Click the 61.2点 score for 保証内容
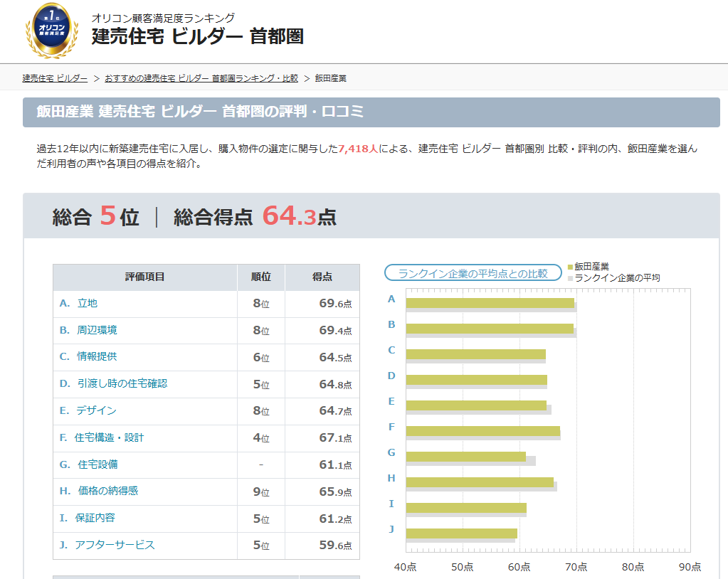 (335, 519)
